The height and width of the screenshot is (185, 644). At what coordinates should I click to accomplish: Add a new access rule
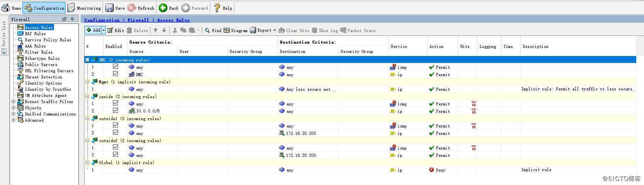[x=93, y=30]
